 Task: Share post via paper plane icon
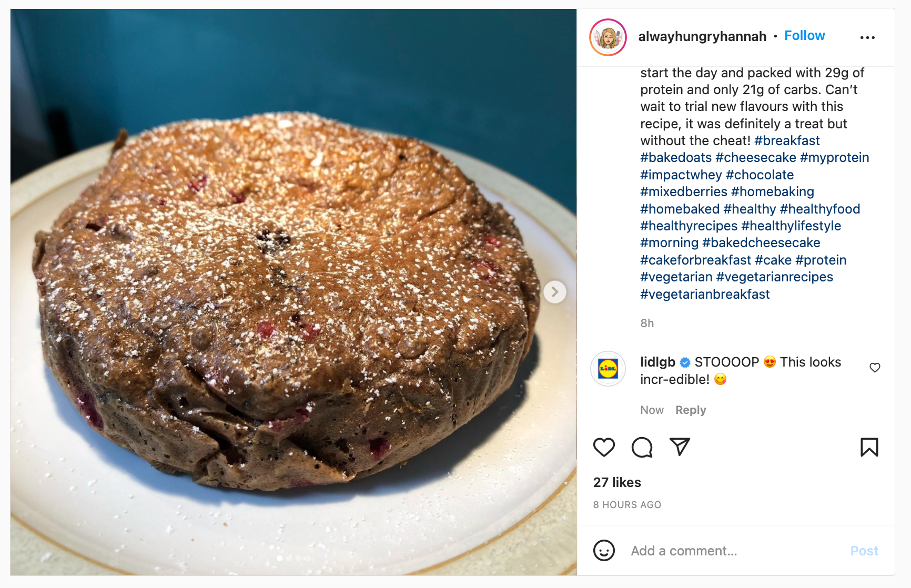point(680,447)
